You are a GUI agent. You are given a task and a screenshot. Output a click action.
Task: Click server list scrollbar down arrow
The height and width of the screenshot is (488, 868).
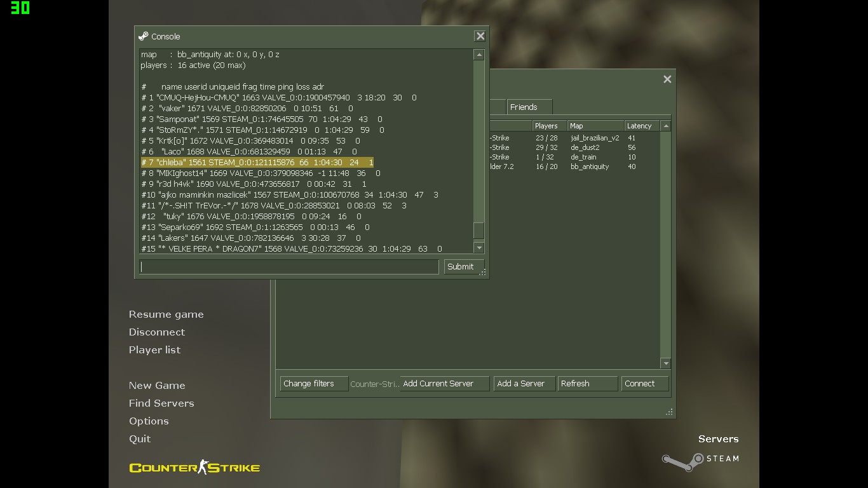pos(666,363)
